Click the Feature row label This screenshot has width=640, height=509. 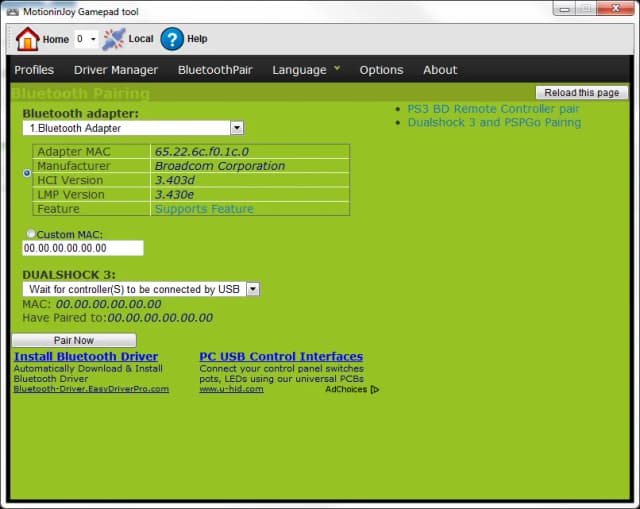click(58, 209)
